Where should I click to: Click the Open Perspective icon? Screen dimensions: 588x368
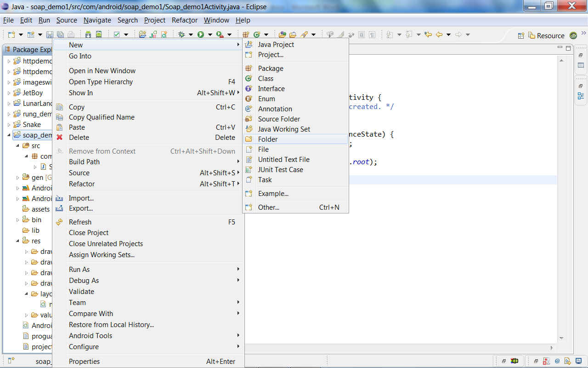tap(521, 35)
